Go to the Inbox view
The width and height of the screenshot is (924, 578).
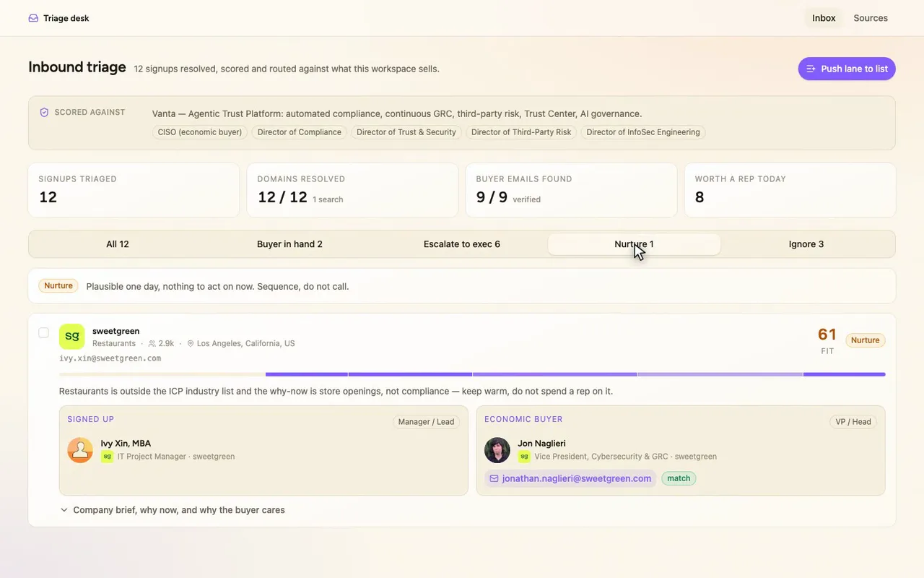point(824,18)
